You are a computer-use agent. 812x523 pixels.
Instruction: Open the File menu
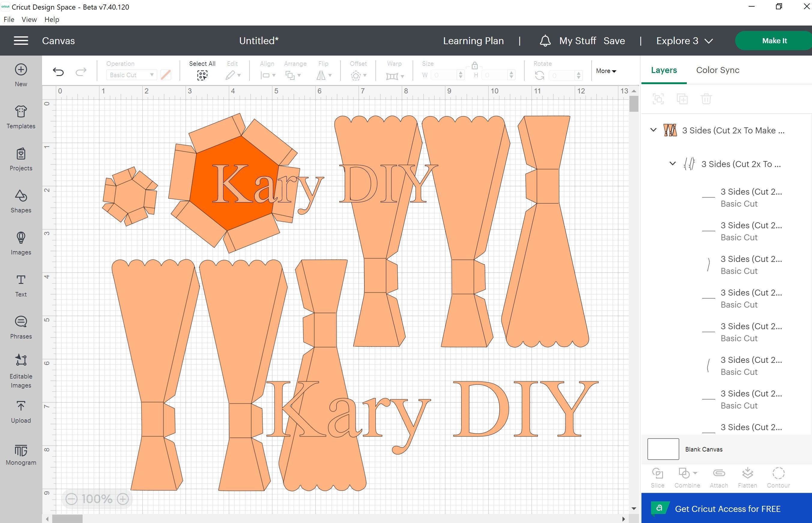8,19
